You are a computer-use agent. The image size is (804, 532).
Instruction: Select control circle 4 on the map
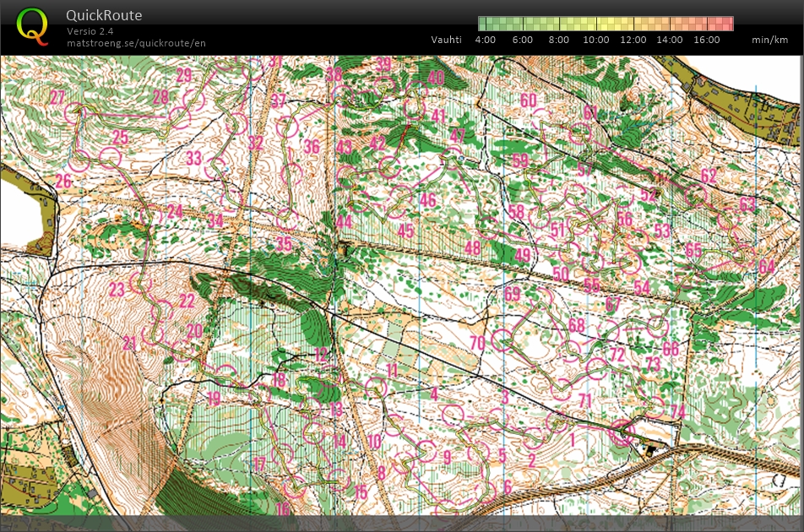[x=454, y=415]
